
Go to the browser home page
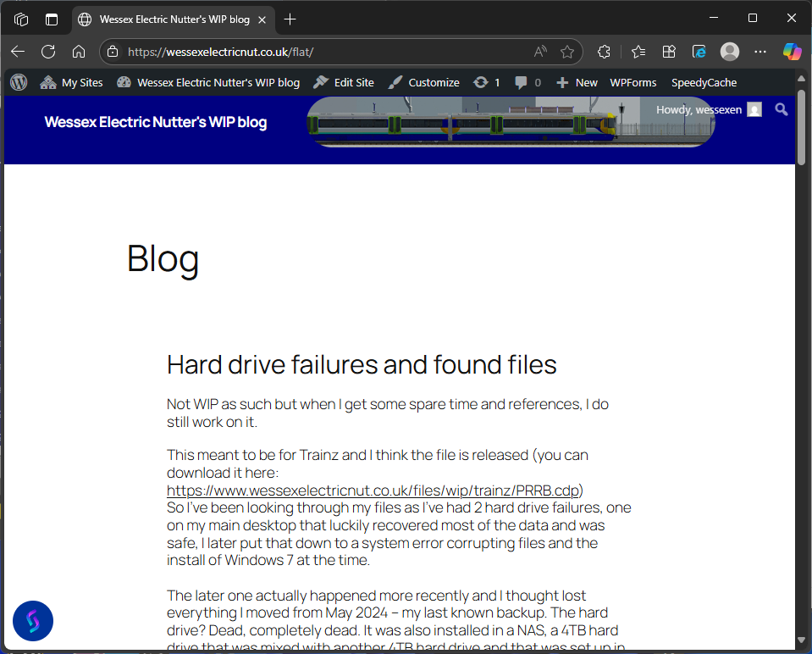(79, 52)
